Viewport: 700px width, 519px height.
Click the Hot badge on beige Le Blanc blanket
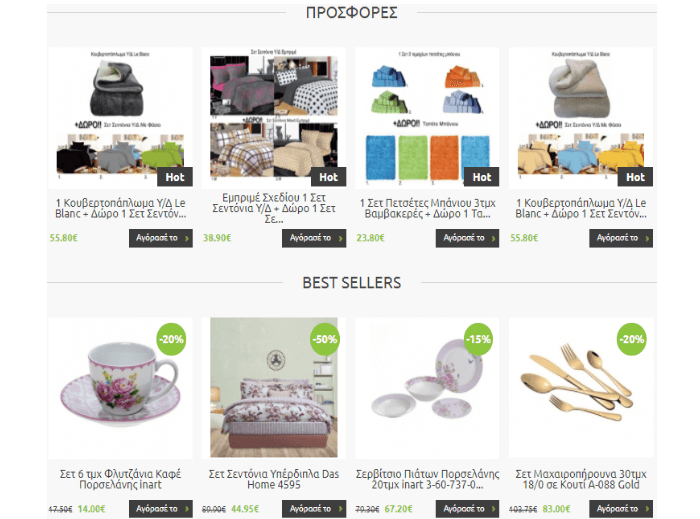pos(635,177)
